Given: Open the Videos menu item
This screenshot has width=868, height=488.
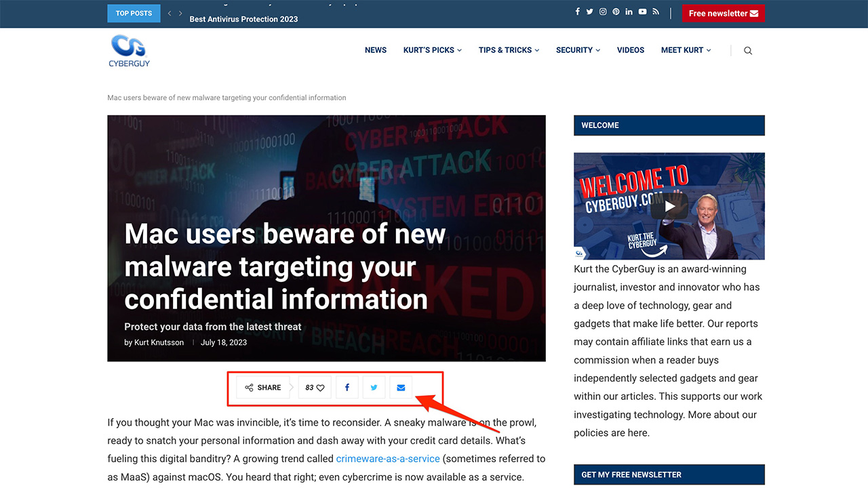Looking at the screenshot, I should pyautogui.click(x=631, y=50).
